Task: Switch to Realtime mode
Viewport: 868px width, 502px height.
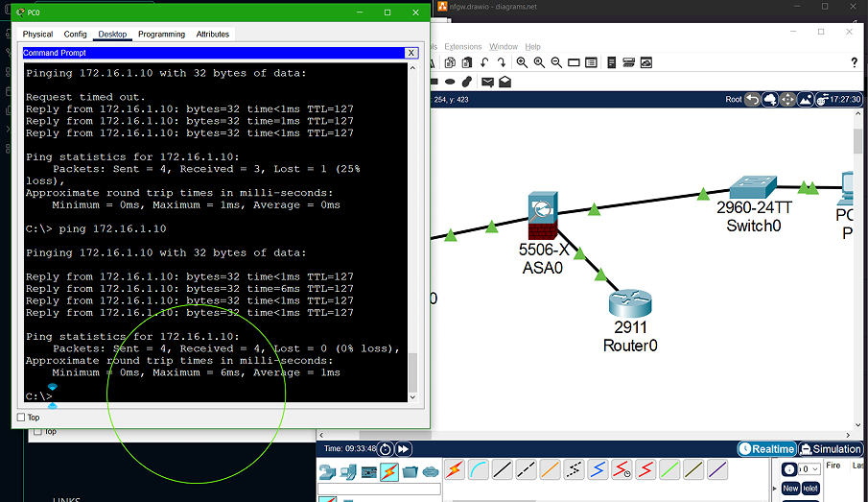Action: (x=766, y=449)
